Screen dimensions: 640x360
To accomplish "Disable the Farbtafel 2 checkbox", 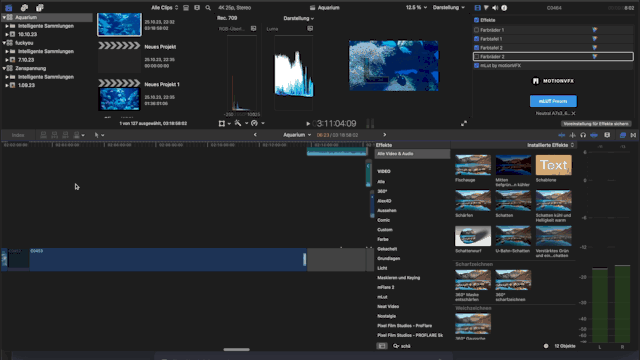I will pyautogui.click(x=476, y=48).
